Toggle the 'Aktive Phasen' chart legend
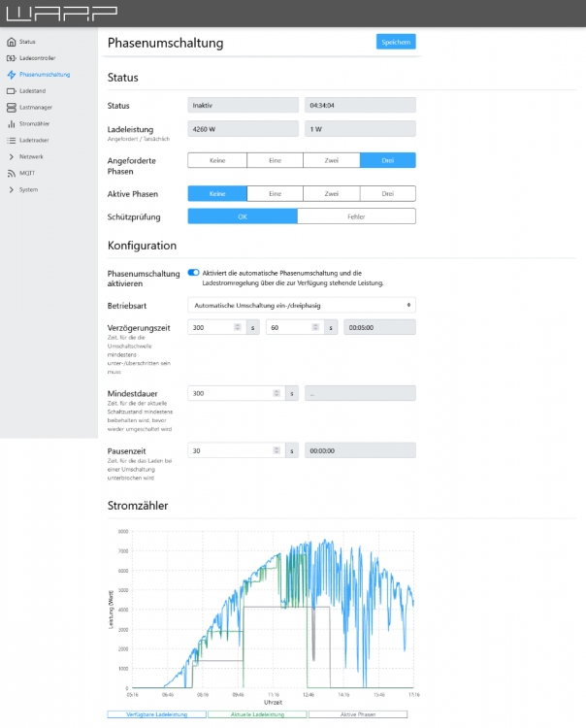Image resolution: width=586 pixels, height=728 pixels. 357,714
